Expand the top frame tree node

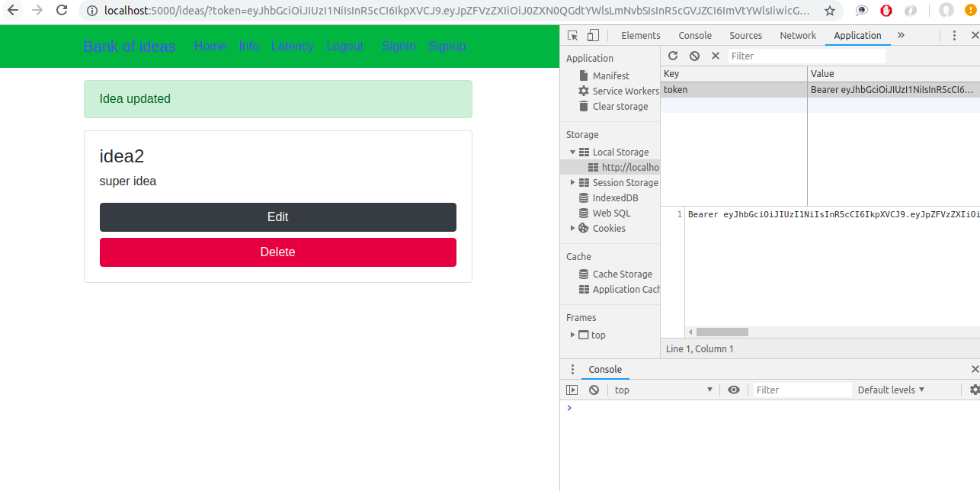pyautogui.click(x=573, y=335)
